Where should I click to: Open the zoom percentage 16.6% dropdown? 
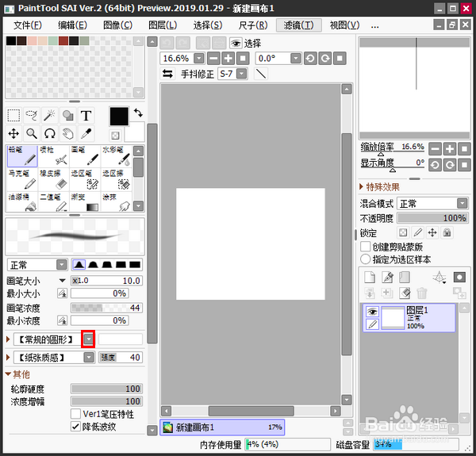pyautogui.click(x=199, y=58)
